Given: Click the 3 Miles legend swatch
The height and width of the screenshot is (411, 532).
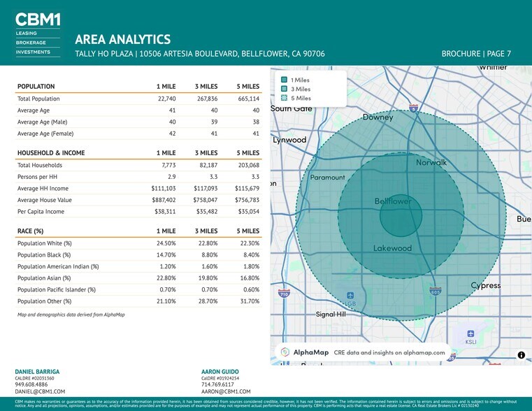Looking at the screenshot, I should (x=284, y=89).
